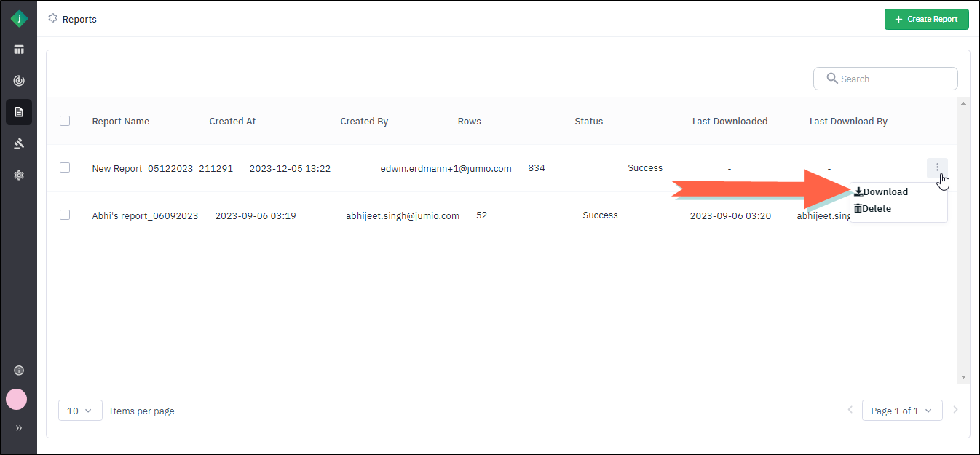Screen dimensions: 980x455
Task: Click the pink user avatar
Action: (17, 399)
